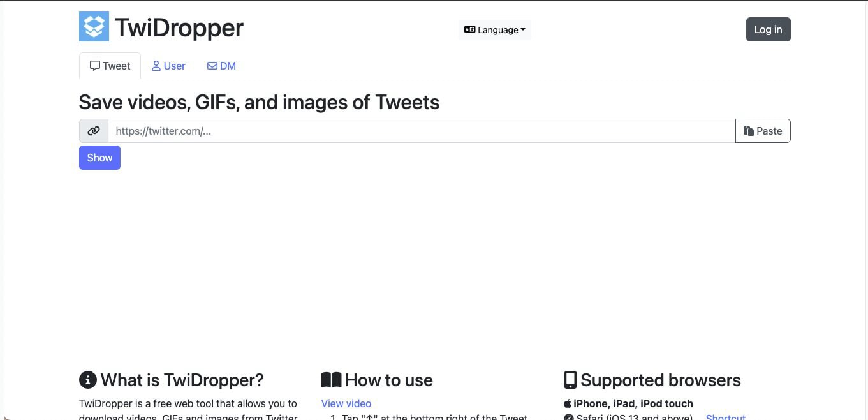Click the smartphone icon beside Supported browsers
Screen dimensions: 868x420
click(x=570, y=379)
